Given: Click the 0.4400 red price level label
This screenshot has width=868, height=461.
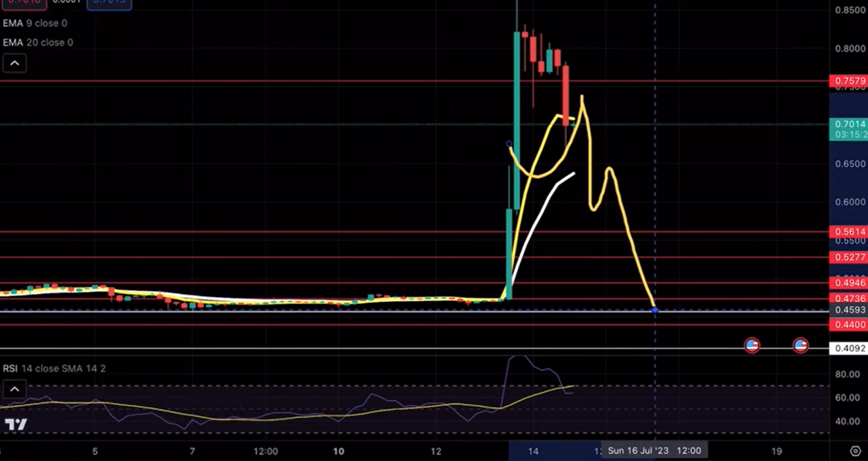Looking at the screenshot, I should point(848,325).
